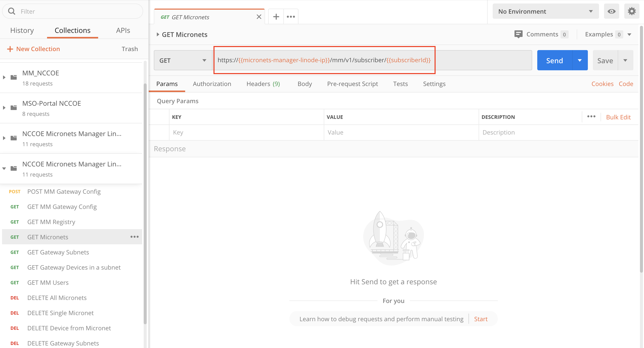Open the Tests tab
The image size is (644, 348).
click(x=400, y=84)
